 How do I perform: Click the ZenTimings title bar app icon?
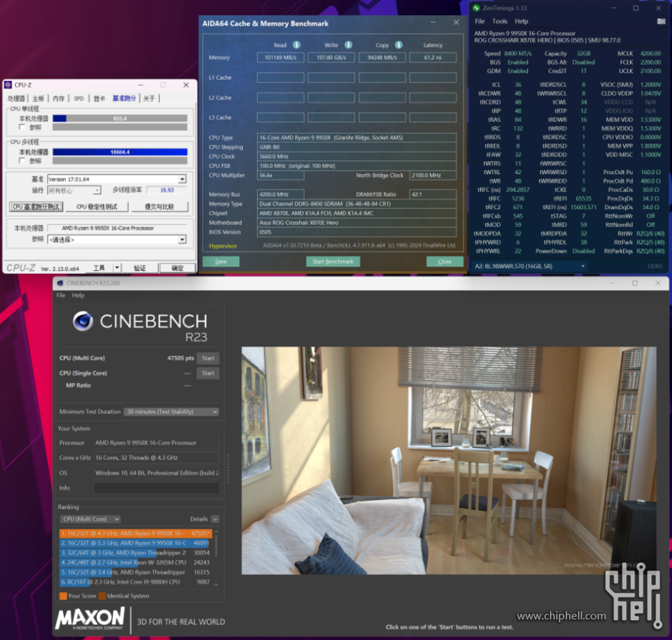click(x=476, y=8)
